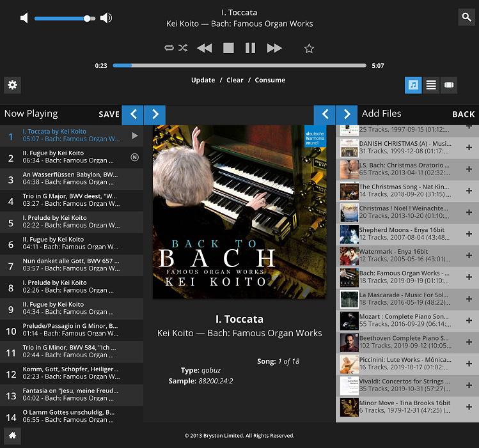479x448 pixels.
Task: Toggle repeat mode
Action: click(x=169, y=48)
